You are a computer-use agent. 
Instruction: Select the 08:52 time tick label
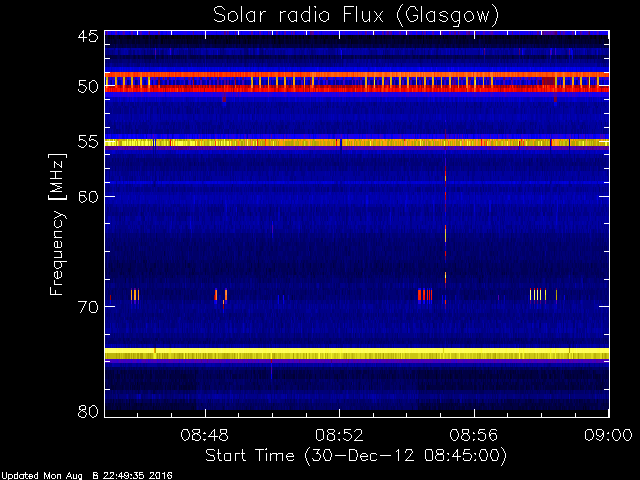click(x=339, y=435)
